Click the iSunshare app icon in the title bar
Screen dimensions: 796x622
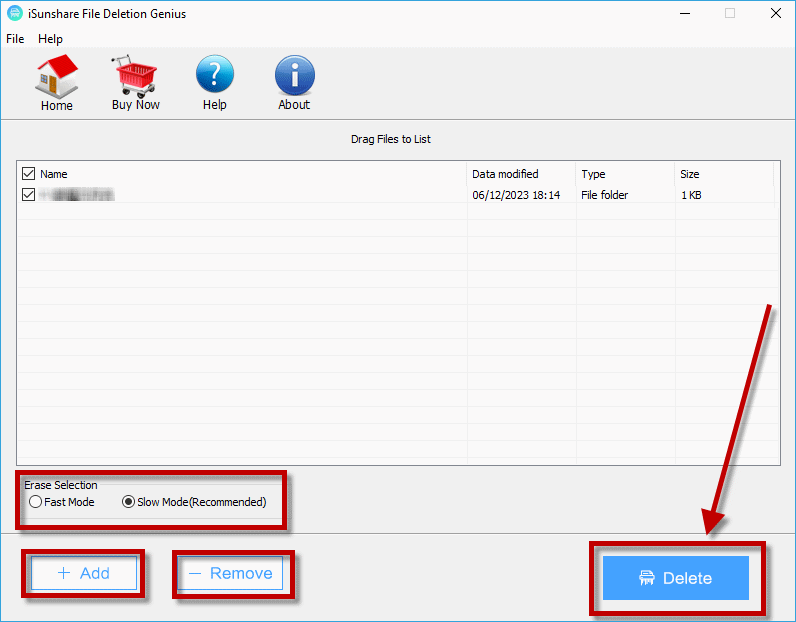point(15,14)
